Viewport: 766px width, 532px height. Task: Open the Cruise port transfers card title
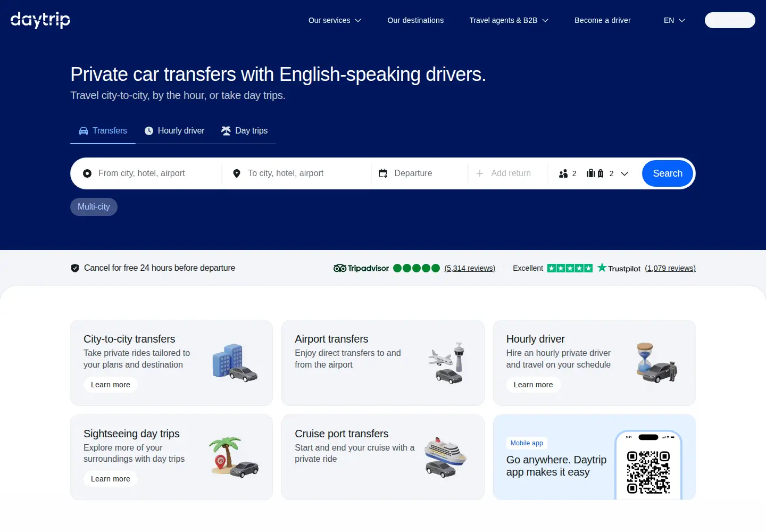point(342,434)
